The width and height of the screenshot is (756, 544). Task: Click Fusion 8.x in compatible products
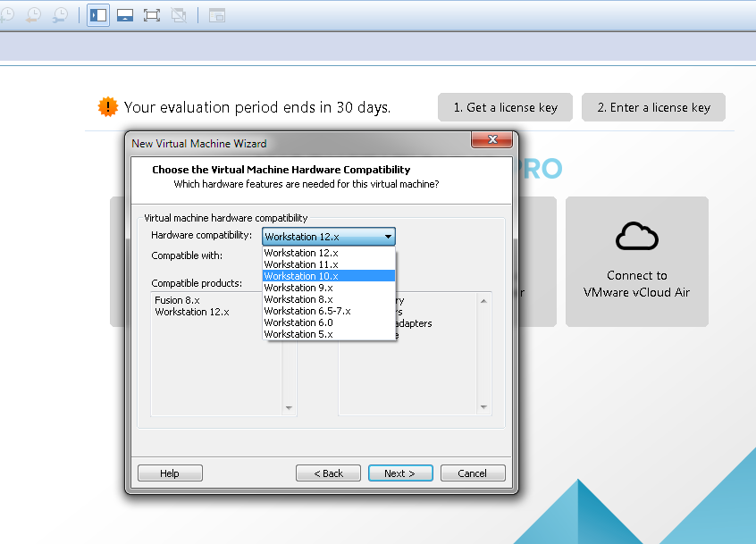[x=177, y=300]
